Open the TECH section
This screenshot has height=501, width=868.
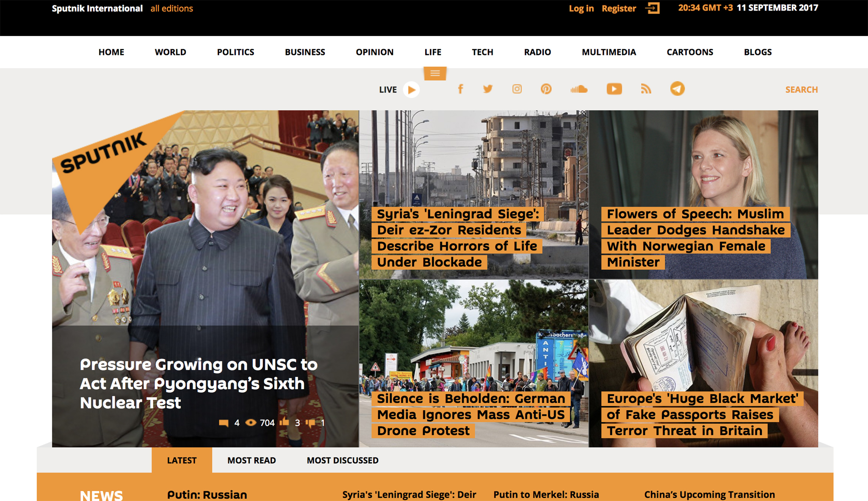pyautogui.click(x=483, y=52)
